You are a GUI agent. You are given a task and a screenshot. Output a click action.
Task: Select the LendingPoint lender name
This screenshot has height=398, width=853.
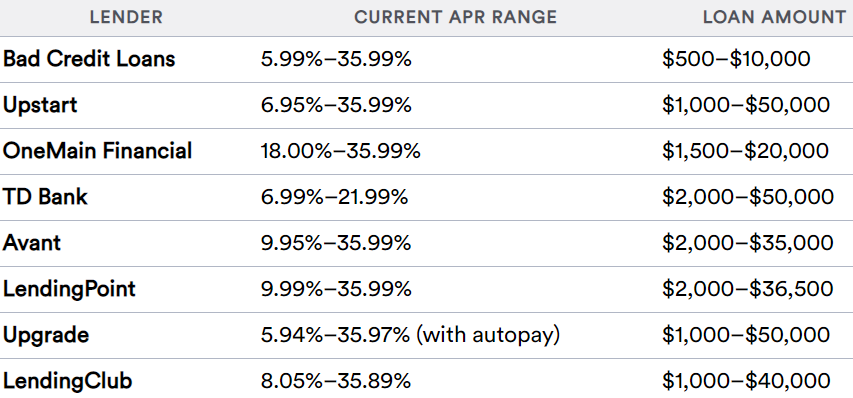coord(69,289)
